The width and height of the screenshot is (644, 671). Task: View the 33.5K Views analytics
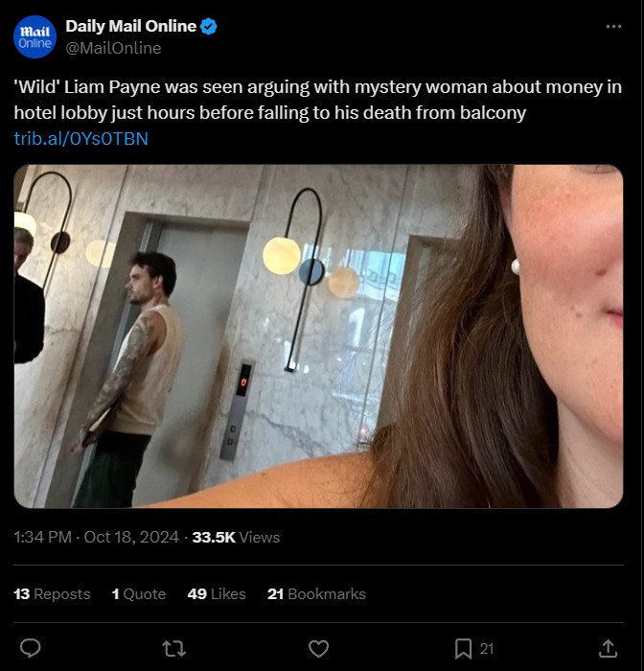click(x=236, y=538)
